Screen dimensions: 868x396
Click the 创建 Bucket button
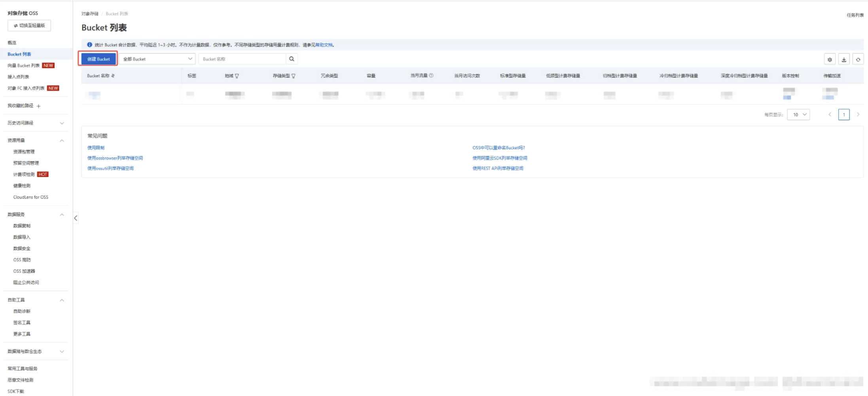[99, 59]
